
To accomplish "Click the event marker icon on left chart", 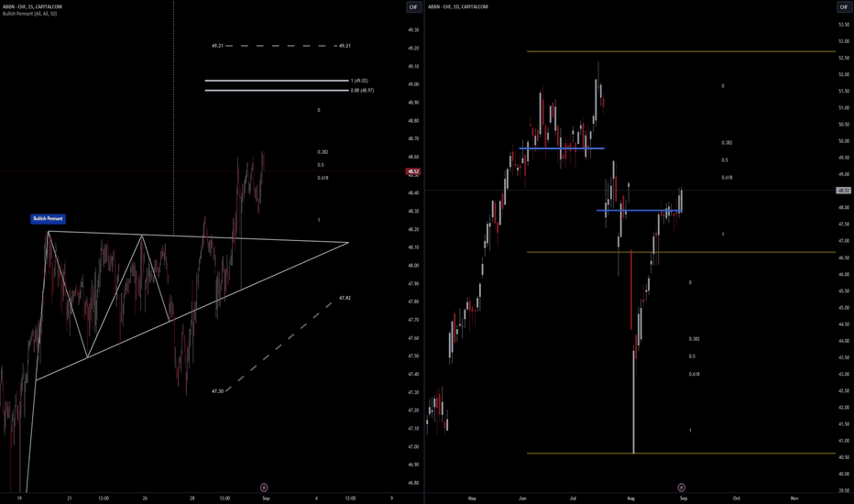I will (264, 488).
